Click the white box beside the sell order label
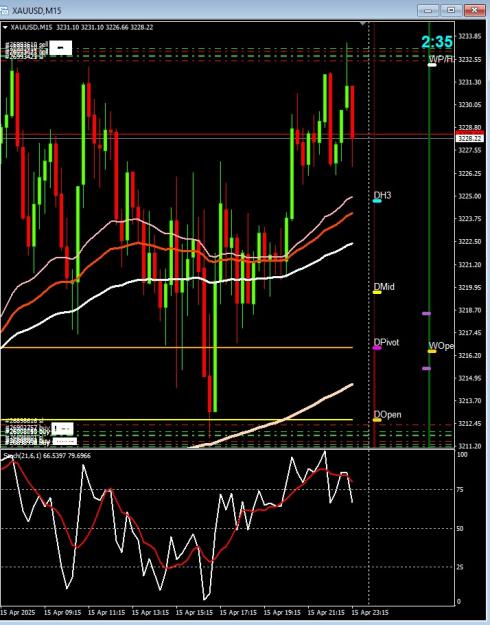The height and width of the screenshot is (625, 490). [x=61, y=48]
